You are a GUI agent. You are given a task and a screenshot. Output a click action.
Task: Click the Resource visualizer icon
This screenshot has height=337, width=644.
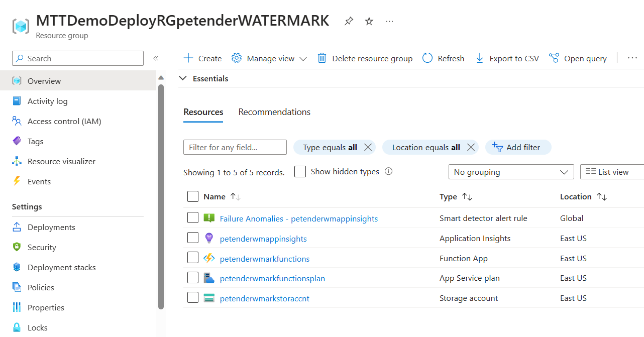pyautogui.click(x=17, y=161)
